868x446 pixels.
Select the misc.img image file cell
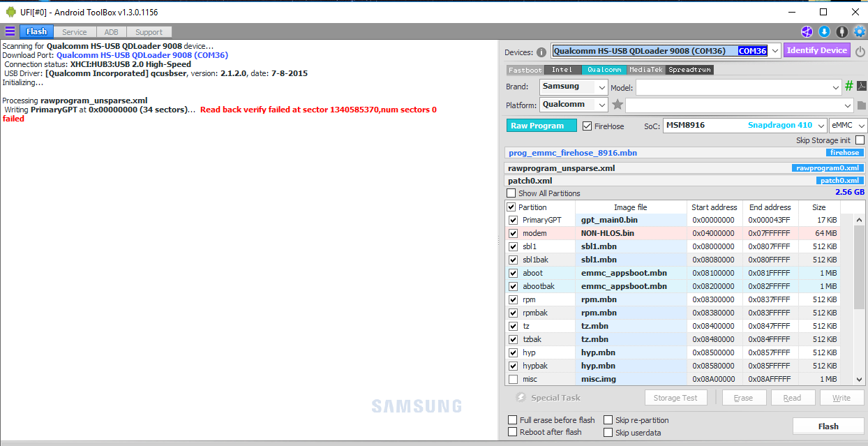click(630, 379)
